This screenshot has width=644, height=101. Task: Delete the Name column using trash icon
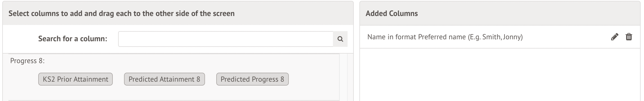pyautogui.click(x=629, y=37)
